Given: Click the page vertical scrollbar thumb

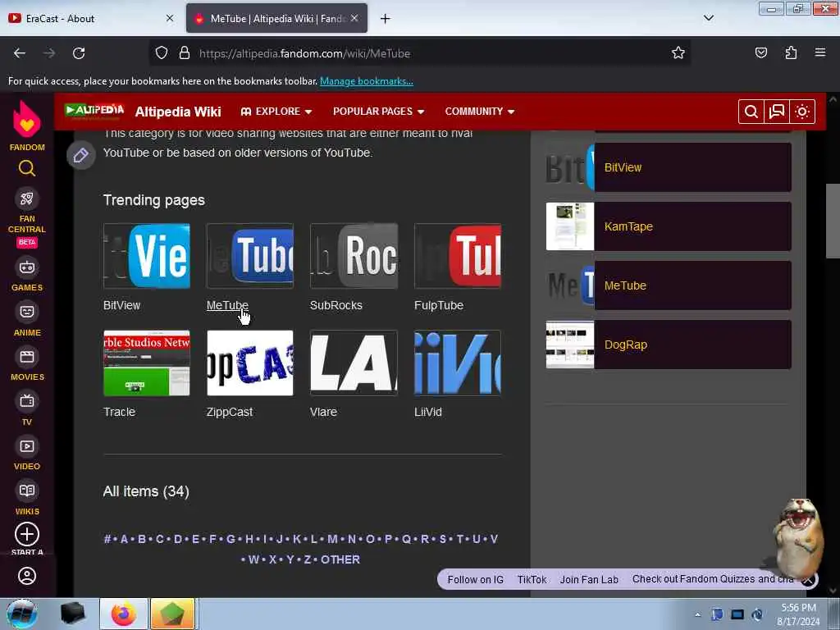Looking at the screenshot, I should coord(833,221).
